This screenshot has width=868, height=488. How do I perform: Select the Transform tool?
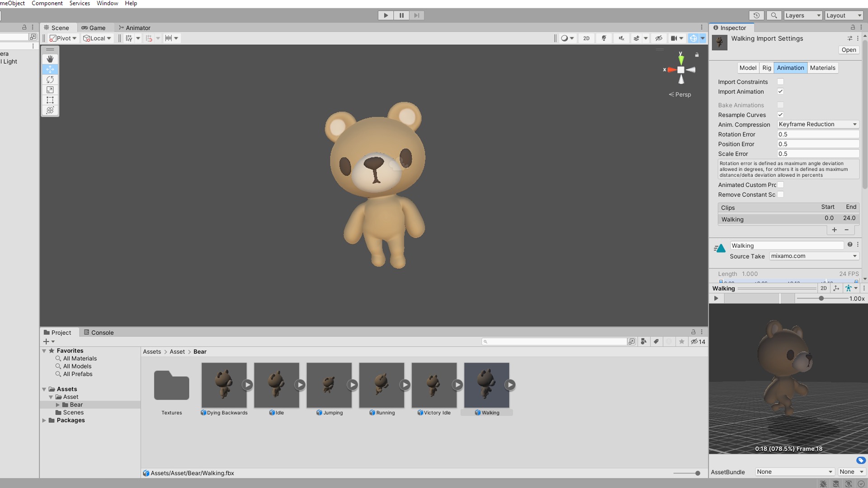pos(50,110)
